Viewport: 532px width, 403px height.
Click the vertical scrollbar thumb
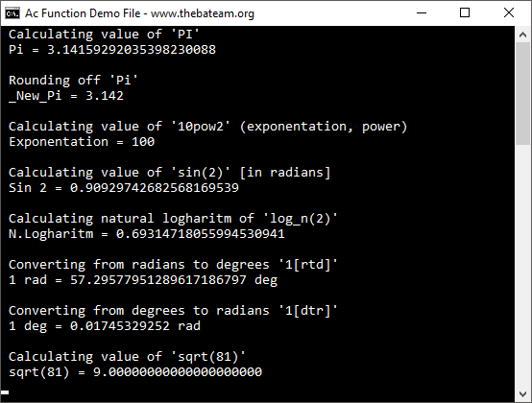[522, 93]
